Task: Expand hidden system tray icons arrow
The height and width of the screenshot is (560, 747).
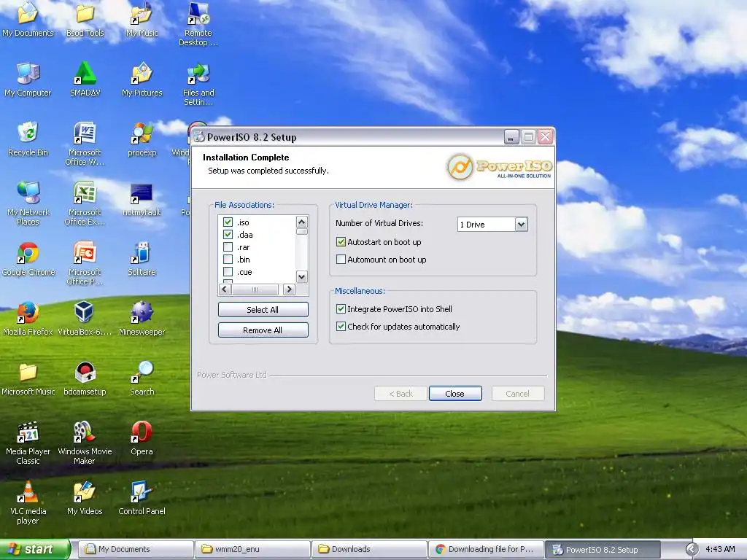Action: (x=692, y=550)
